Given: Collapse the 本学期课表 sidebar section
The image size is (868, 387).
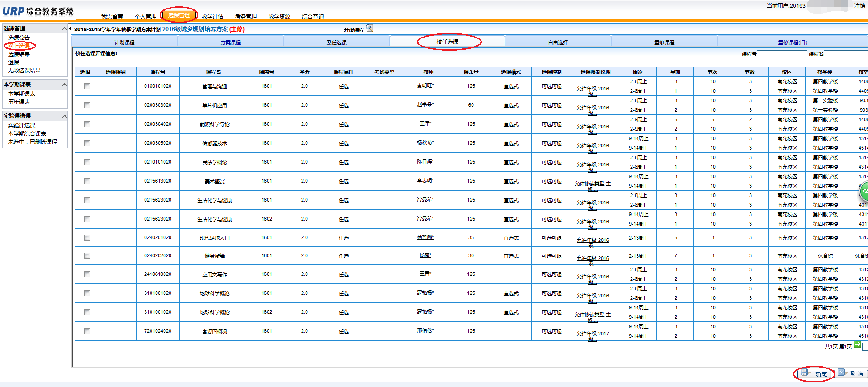Looking at the screenshot, I should coord(64,85).
